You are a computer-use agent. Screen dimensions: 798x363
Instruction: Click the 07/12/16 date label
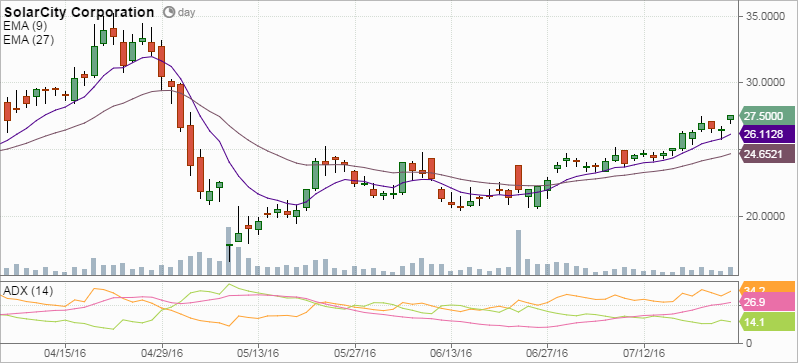644,352
